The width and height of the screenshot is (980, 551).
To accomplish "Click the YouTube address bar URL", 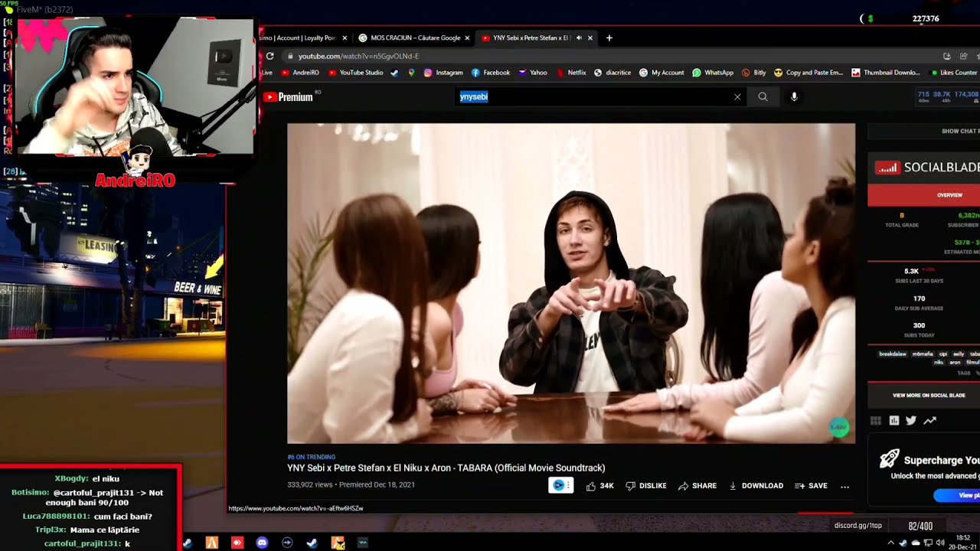I will click(358, 56).
